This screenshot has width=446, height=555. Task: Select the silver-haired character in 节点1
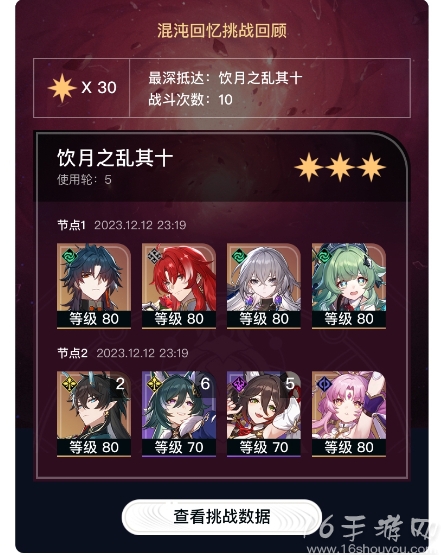coord(264,286)
